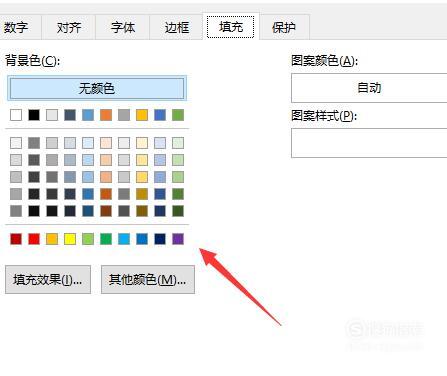Pick the orange swatch in the bottom standard row
The height and width of the screenshot is (376, 447).
pos(52,239)
